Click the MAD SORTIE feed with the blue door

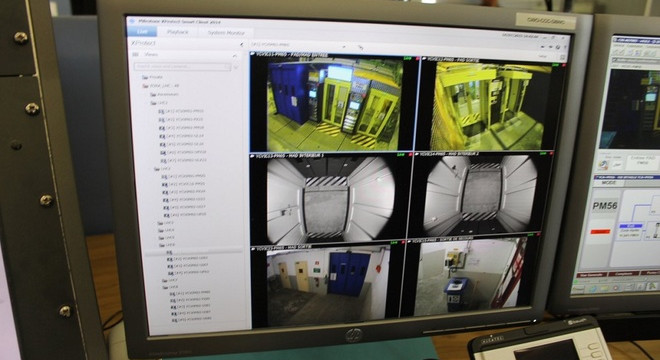pos(327,285)
